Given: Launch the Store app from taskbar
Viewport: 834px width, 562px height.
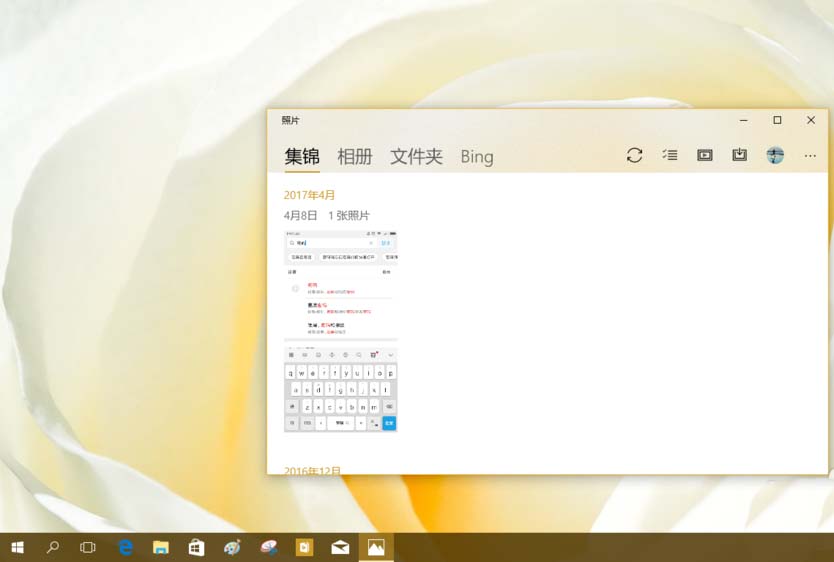Looking at the screenshot, I should point(196,547).
